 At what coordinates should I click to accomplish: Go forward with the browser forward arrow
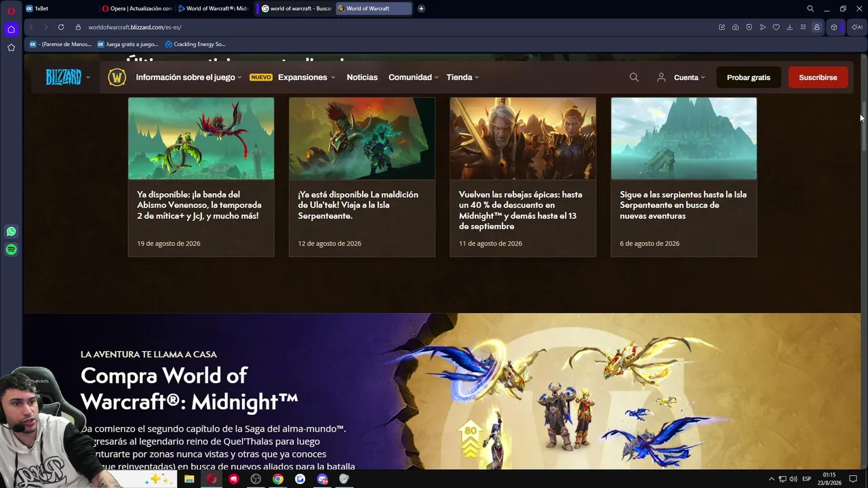tap(45, 27)
